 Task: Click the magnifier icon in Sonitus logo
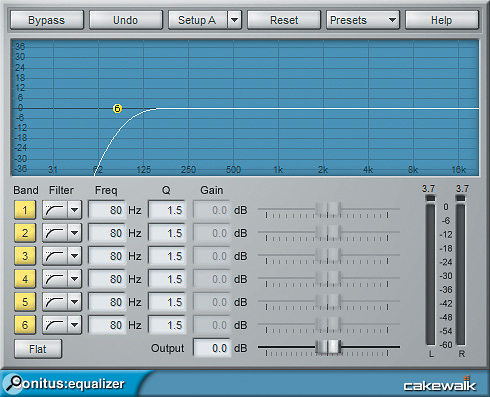click(x=14, y=382)
